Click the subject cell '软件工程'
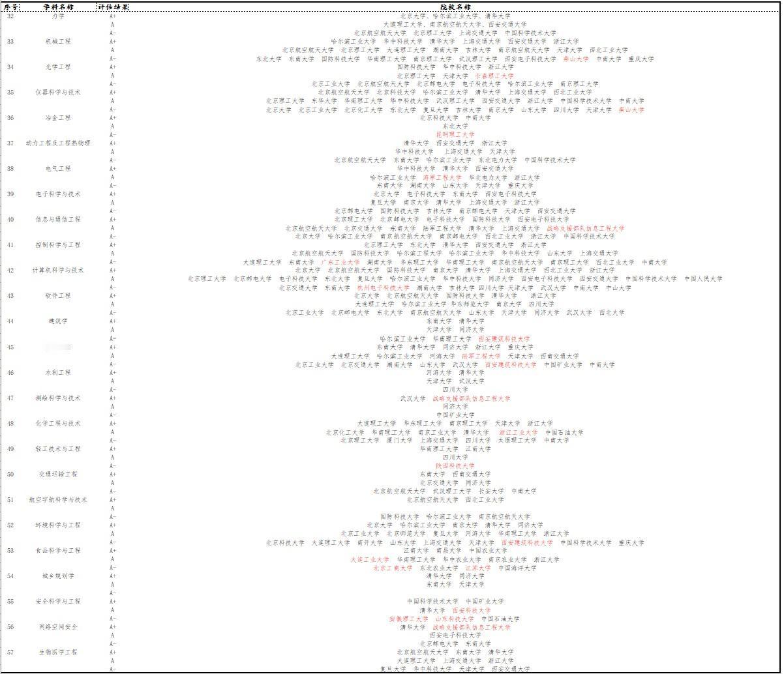The width and height of the screenshot is (784, 674). [x=58, y=295]
